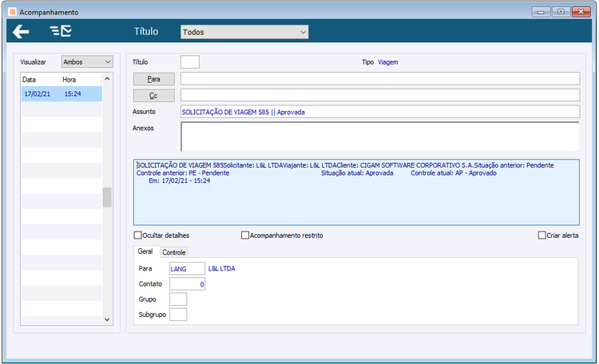The height and width of the screenshot is (364, 599).
Task: Check the Criar alerta checkbox
Action: [x=541, y=235]
